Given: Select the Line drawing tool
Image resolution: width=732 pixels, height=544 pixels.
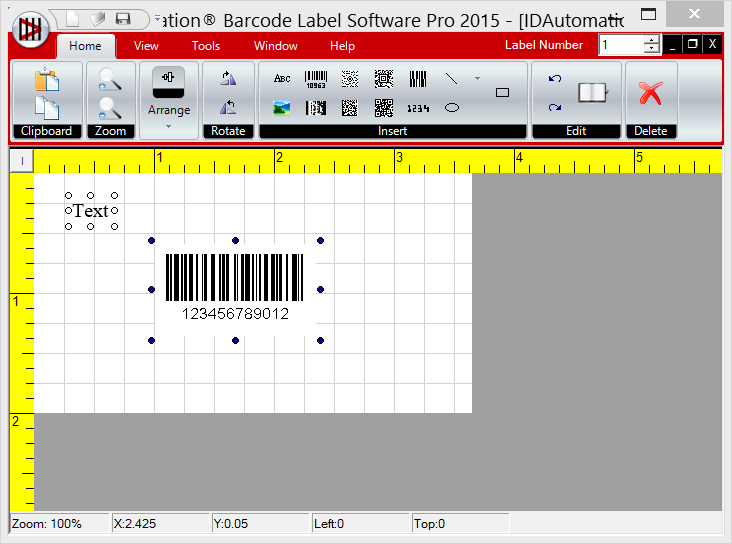Looking at the screenshot, I should [451, 78].
